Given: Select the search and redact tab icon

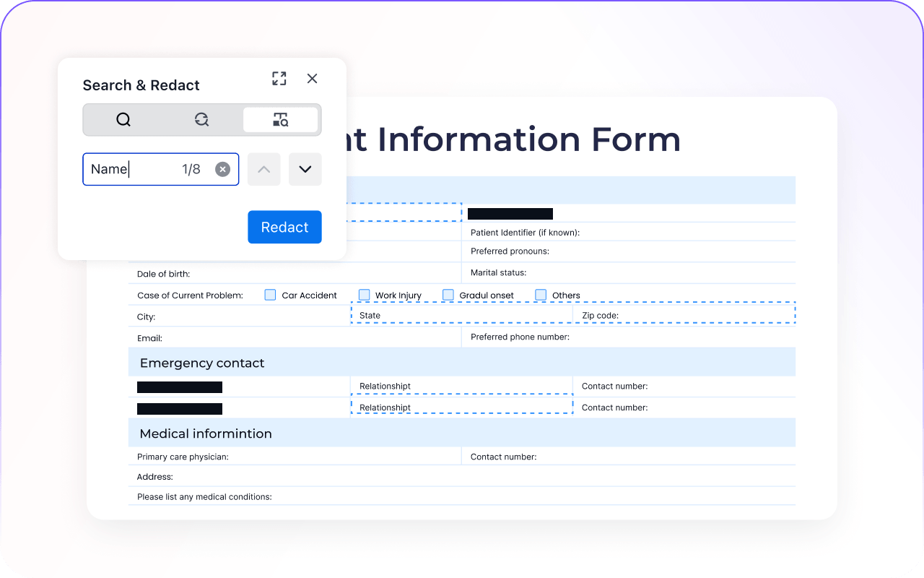Looking at the screenshot, I should coord(281,120).
